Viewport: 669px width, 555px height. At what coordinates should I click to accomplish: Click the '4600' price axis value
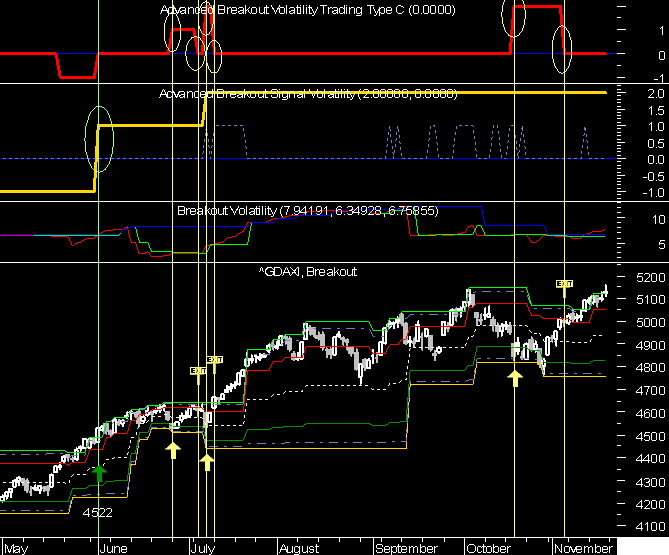click(x=651, y=413)
